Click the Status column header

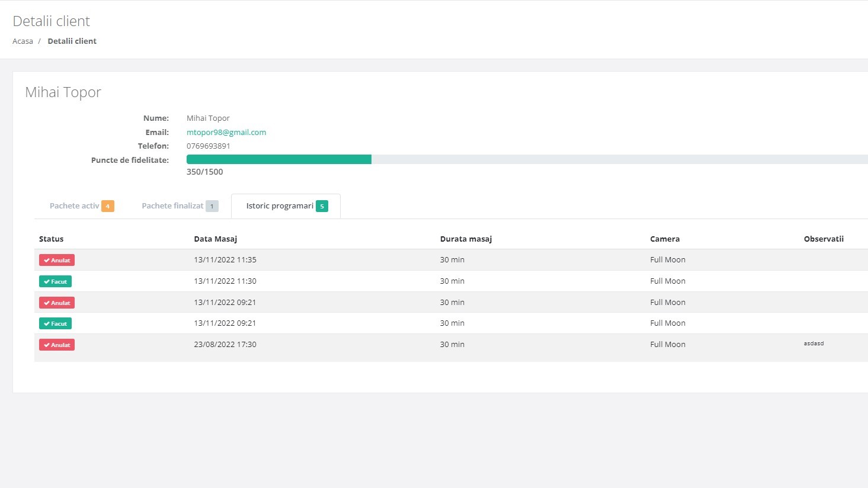[51, 239]
